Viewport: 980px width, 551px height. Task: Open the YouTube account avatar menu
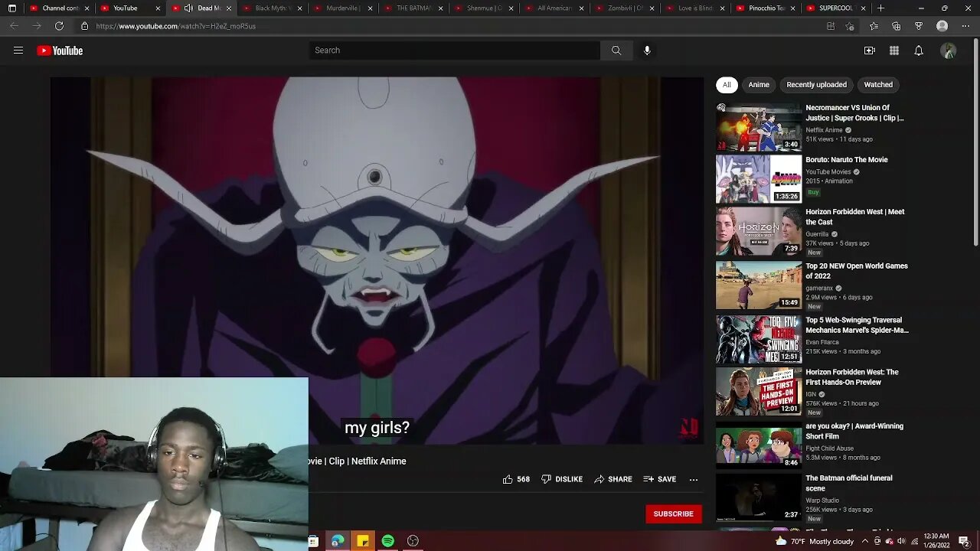pos(949,51)
